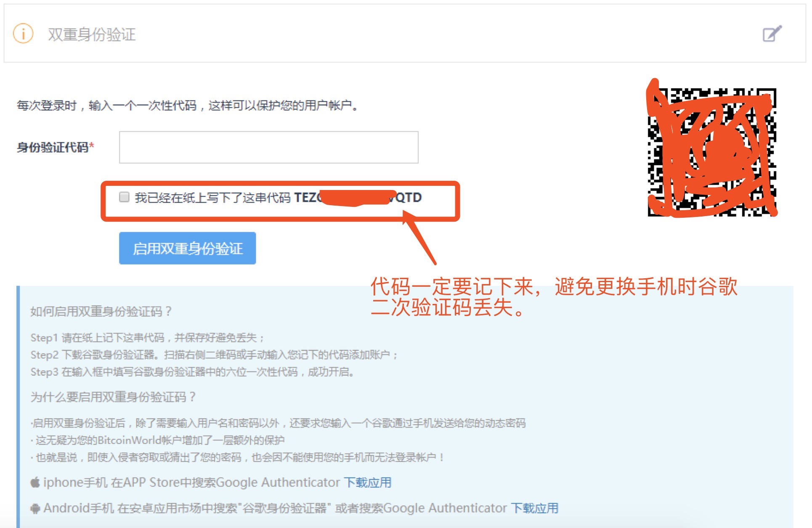Image resolution: width=812 pixels, height=528 pixels.
Task: Open Android 下载应用 link
Action: (x=534, y=508)
